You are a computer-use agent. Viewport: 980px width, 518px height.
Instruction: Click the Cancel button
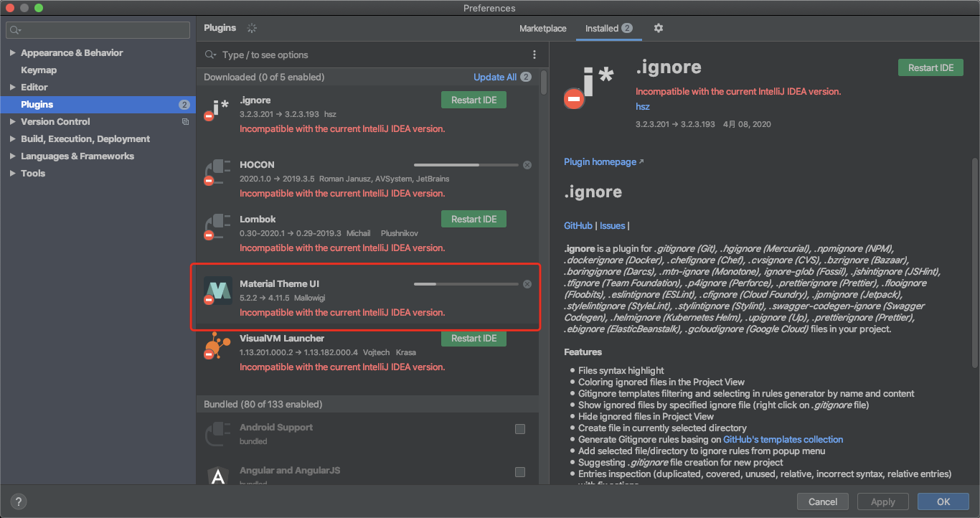(x=823, y=502)
